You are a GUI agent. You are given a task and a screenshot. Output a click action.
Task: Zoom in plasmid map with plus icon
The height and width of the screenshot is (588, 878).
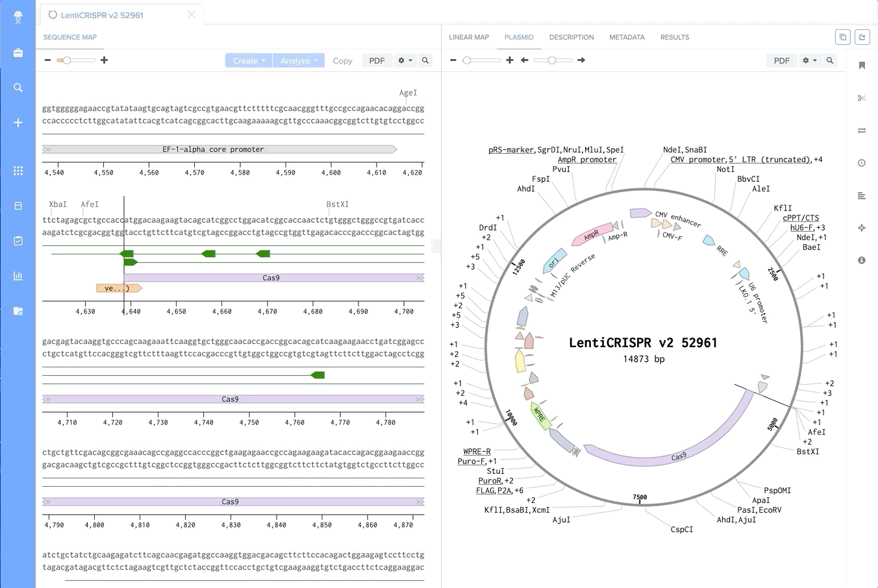pos(510,60)
